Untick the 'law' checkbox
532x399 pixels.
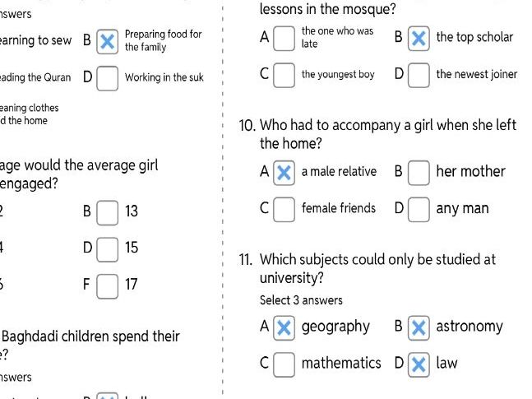tap(419, 364)
